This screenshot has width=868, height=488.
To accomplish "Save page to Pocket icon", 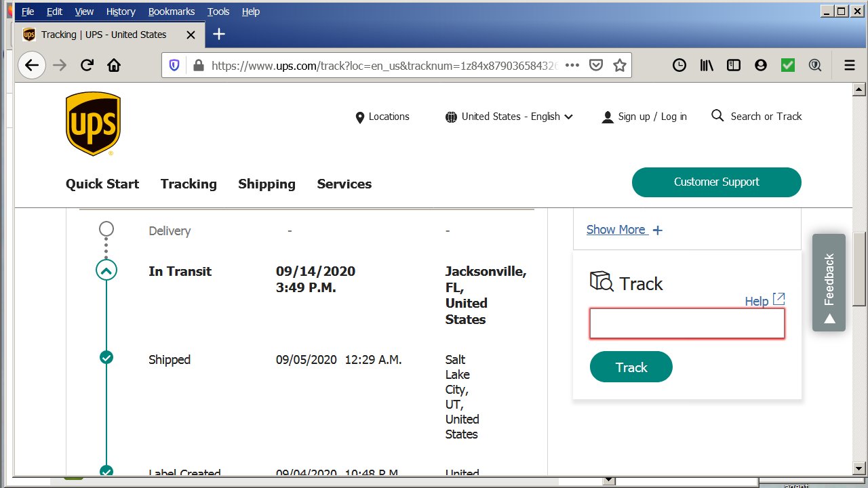I will (596, 65).
